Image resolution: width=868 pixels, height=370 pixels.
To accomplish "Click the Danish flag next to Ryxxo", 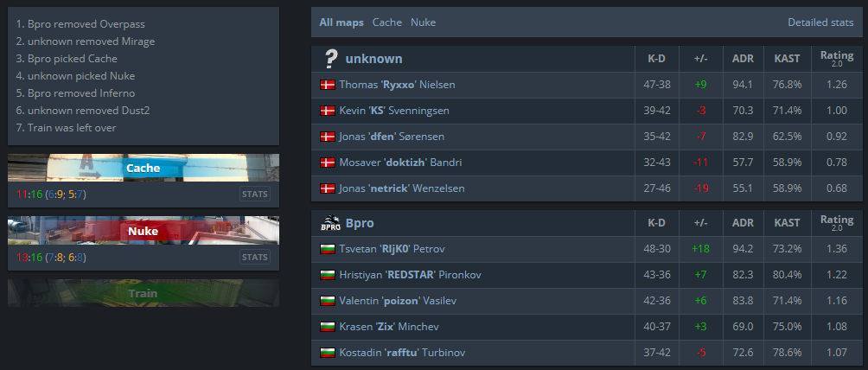I will [x=328, y=85].
